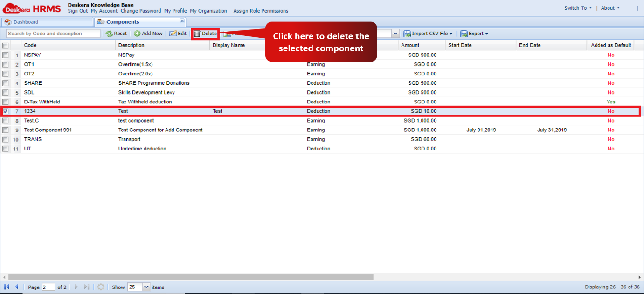Image resolution: width=644 pixels, height=294 pixels.
Task: Go to first page of results
Action: pyautogui.click(x=7, y=287)
